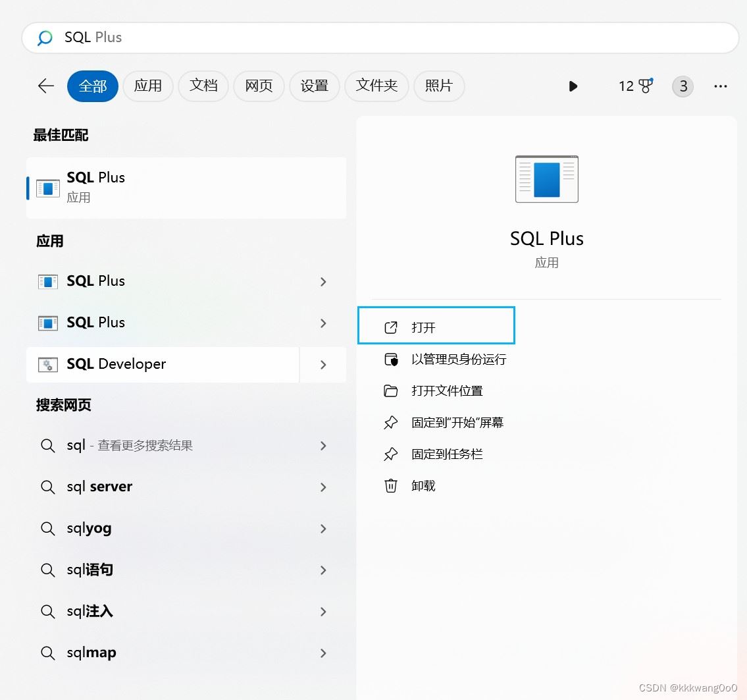Click the search magnifier icon in search box

pyautogui.click(x=45, y=38)
